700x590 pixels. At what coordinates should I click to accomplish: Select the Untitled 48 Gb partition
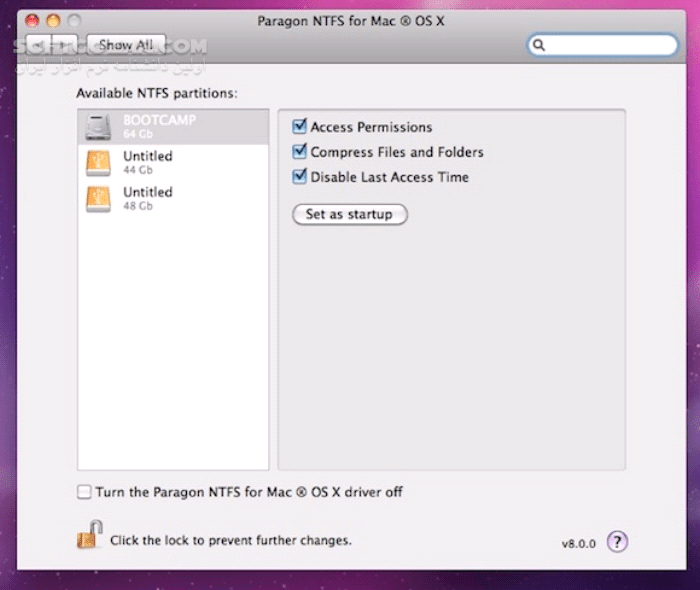(x=173, y=199)
